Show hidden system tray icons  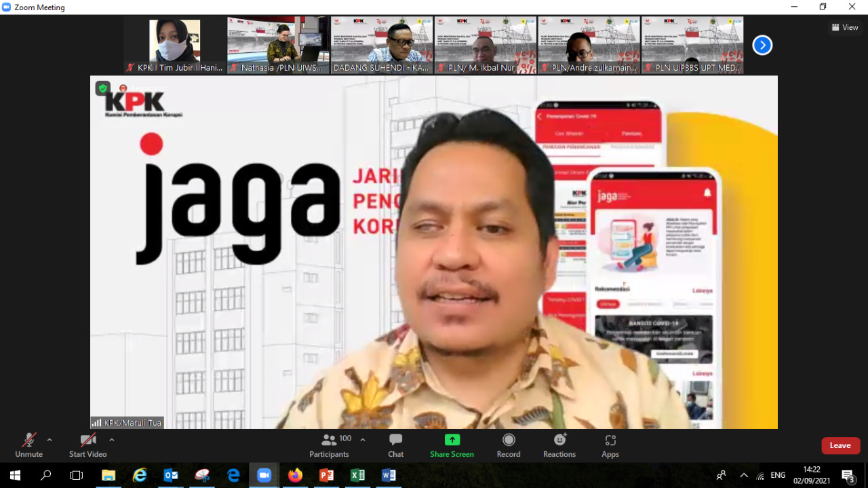pos(744,475)
